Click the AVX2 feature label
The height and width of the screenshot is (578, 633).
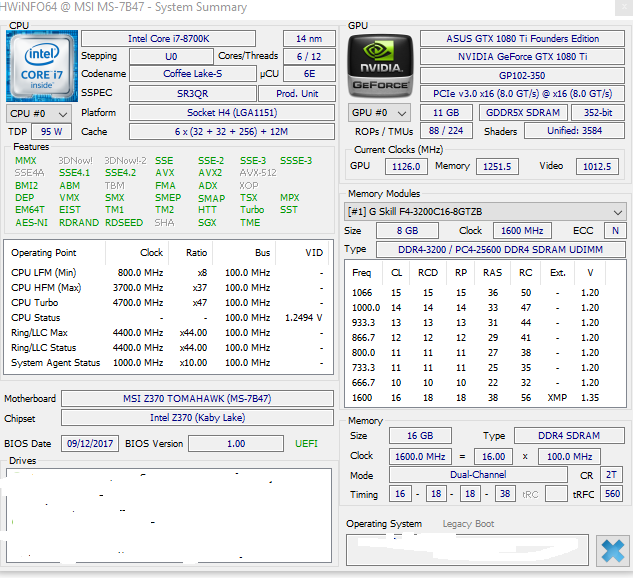210,173
